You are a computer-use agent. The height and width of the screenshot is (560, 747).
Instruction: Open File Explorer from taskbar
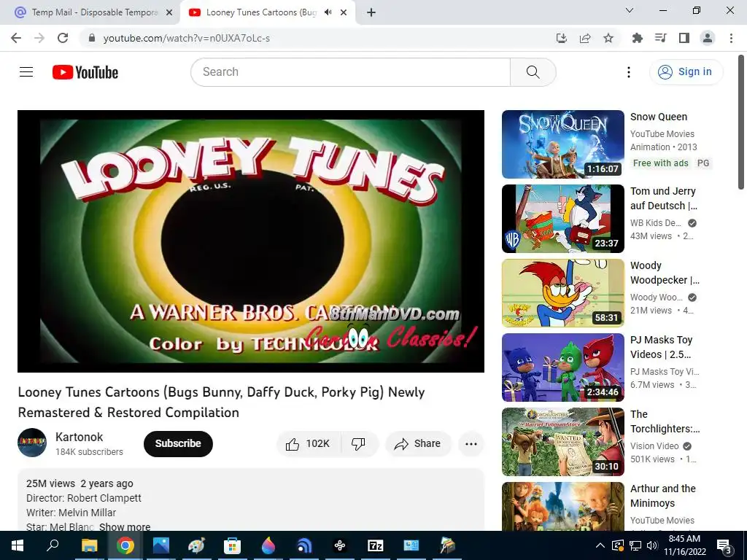coord(89,545)
